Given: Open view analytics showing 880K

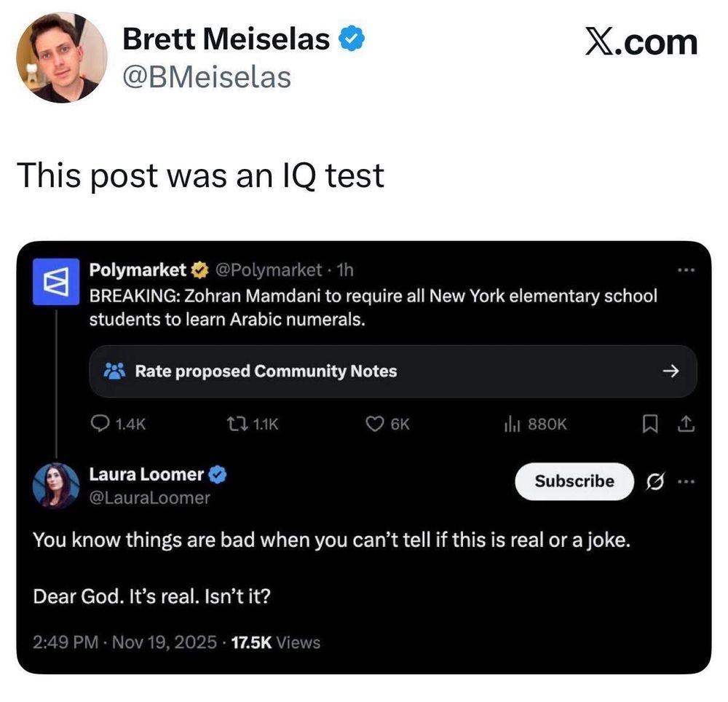Looking at the screenshot, I should coord(511,424).
